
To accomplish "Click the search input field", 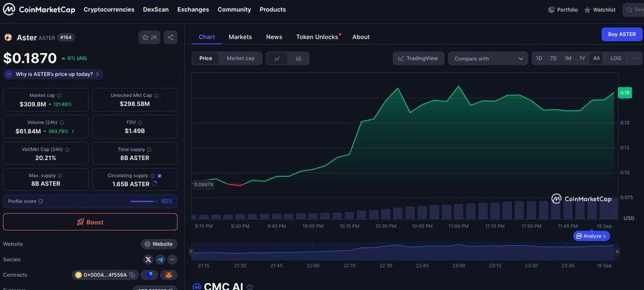I will click(633, 9).
